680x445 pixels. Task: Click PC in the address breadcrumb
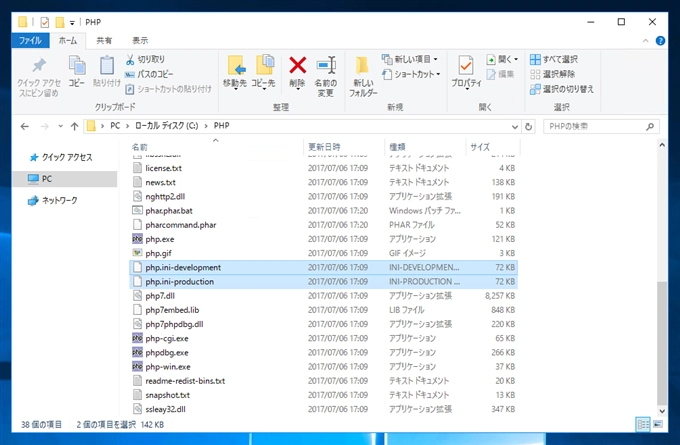(x=115, y=126)
